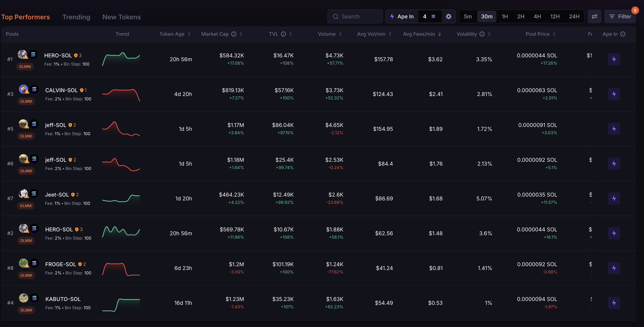Click Volatility info icon
The width and height of the screenshot is (644, 327).
482,34
